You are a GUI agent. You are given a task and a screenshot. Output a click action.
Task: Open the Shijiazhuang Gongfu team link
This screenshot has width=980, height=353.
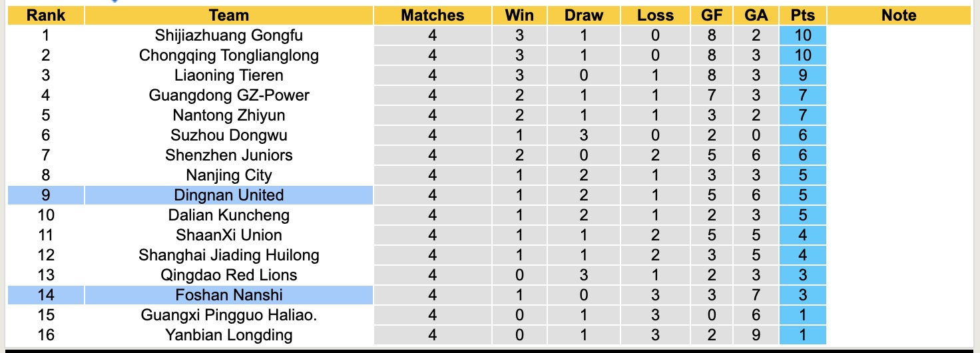click(228, 35)
